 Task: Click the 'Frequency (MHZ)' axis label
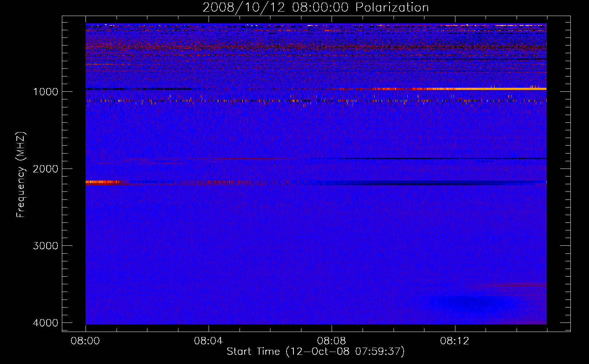pos(21,175)
